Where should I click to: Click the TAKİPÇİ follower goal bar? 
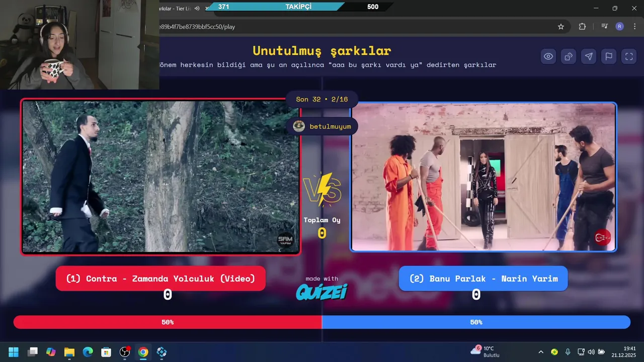[299, 7]
